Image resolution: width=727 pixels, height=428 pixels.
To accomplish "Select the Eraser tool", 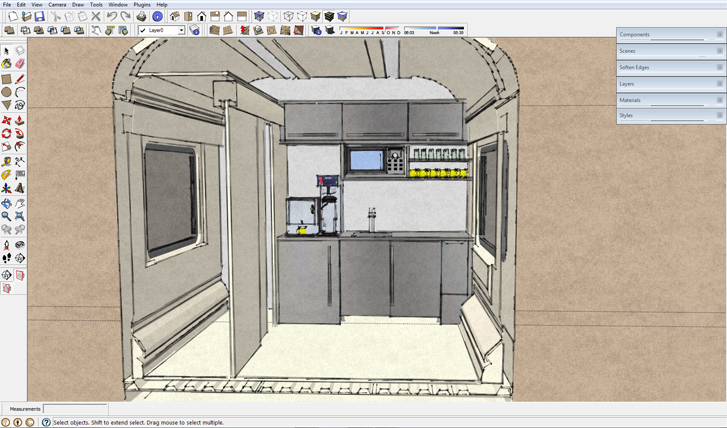I will pos(19,64).
